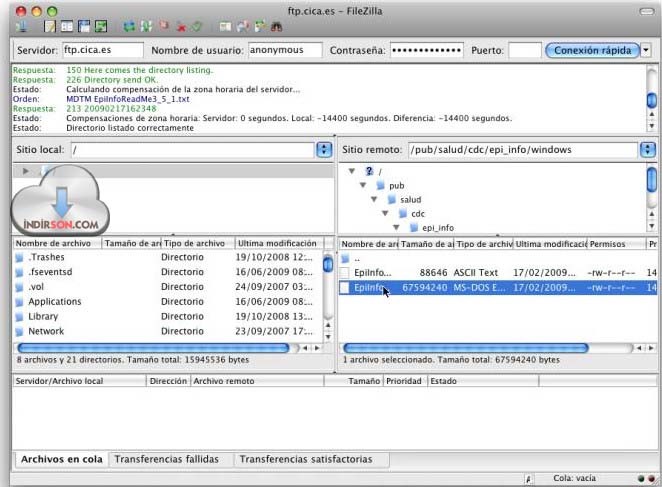Viewport: 662px width, 487px height.
Task: Select the salud folder in remote tree
Action: [410, 199]
